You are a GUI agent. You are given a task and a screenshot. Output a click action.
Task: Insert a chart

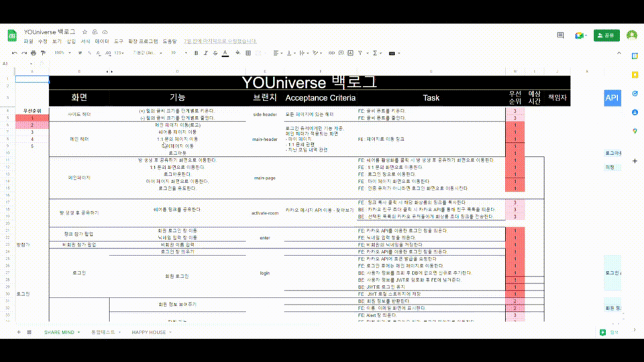point(350,53)
